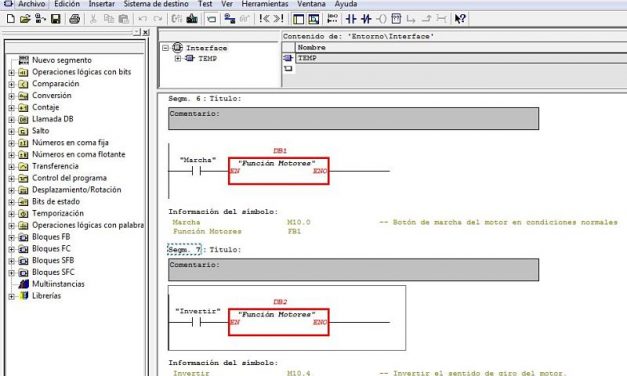
Task: Select Transferencia catalog folder
Action: [x=55, y=166]
